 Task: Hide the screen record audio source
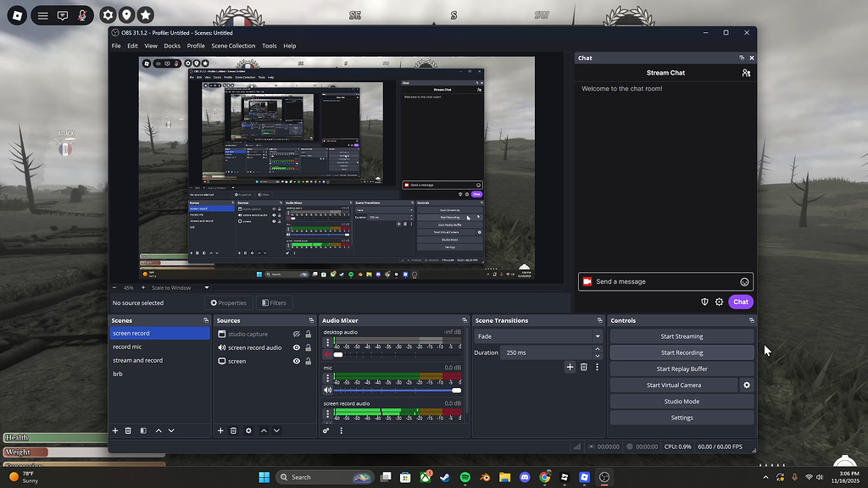click(297, 348)
